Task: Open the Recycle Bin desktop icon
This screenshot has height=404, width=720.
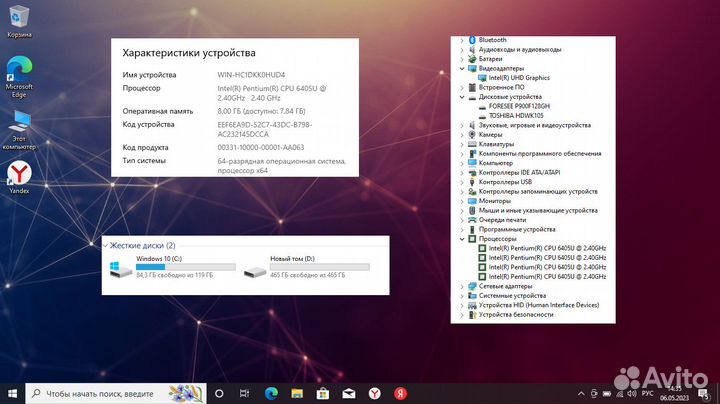Action: [19, 21]
